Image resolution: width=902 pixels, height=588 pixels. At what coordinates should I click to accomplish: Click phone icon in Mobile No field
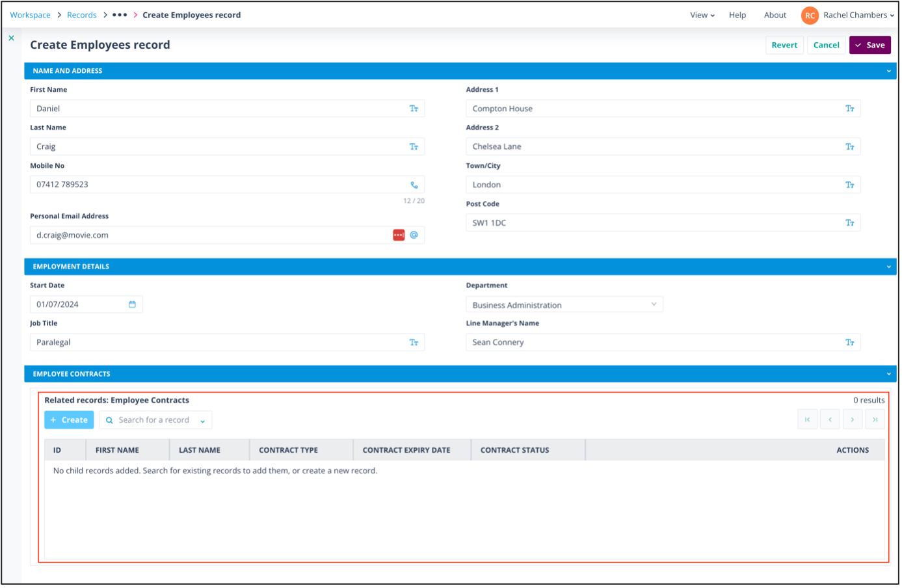[x=414, y=185]
